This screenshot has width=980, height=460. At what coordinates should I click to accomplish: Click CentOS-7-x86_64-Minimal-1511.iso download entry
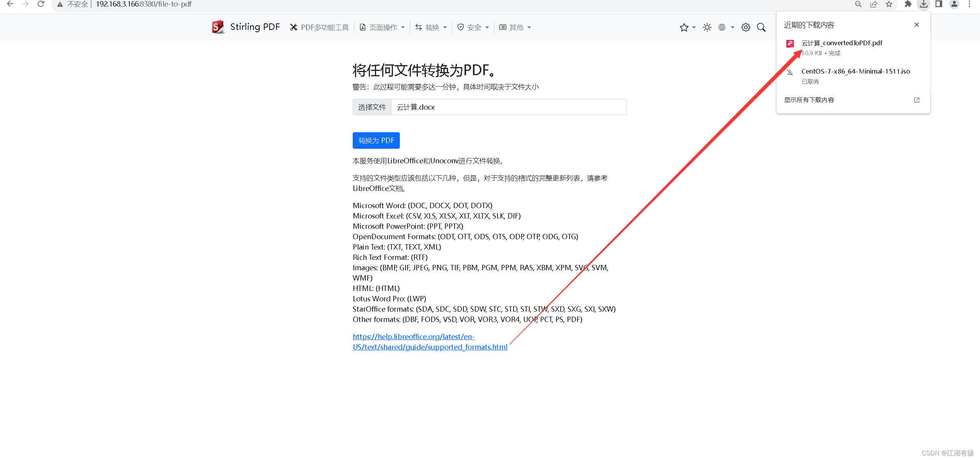click(x=856, y=71)
